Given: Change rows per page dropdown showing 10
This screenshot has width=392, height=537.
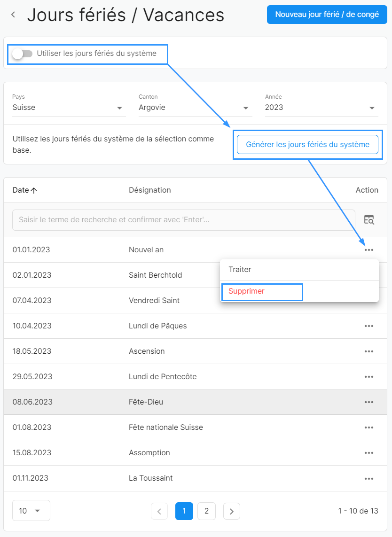Looking at the screenshot, I should [x=31, y=511].
